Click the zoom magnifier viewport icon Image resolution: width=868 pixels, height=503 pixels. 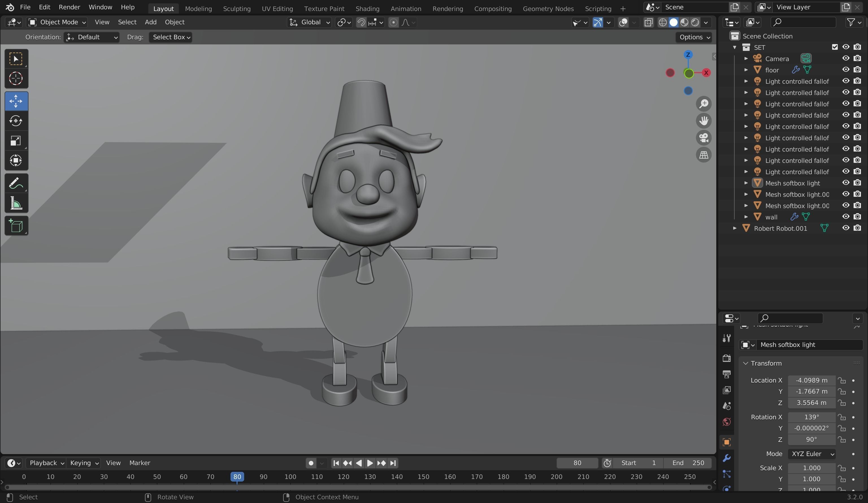(704, 103)
